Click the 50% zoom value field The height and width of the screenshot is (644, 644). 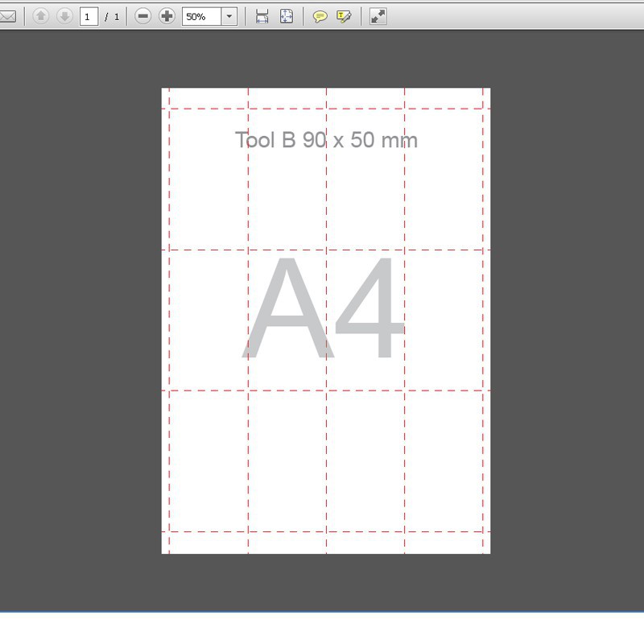[202, 17]
